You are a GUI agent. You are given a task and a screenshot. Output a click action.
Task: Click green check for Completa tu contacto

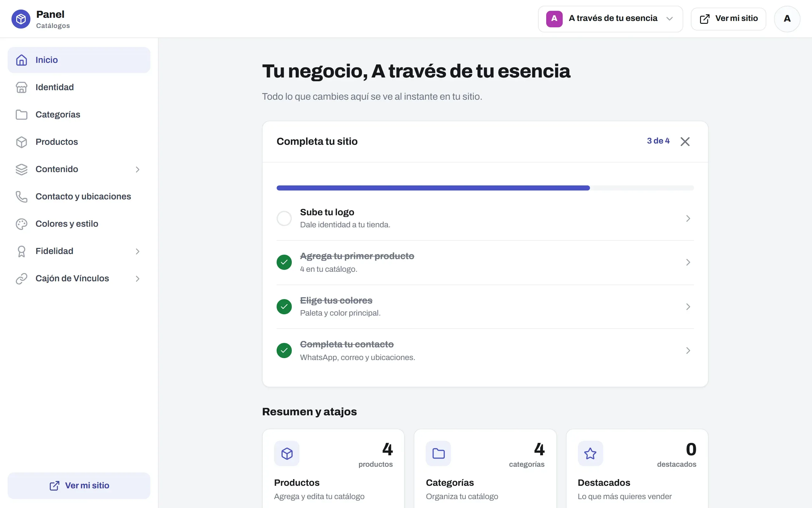[x=284, y=351]
